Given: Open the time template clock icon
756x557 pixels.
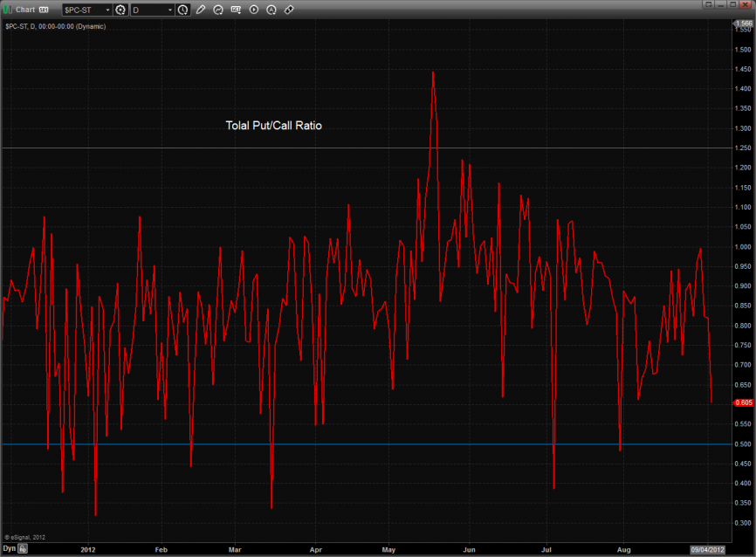Looking at the screenshot, I should point(182,10).
